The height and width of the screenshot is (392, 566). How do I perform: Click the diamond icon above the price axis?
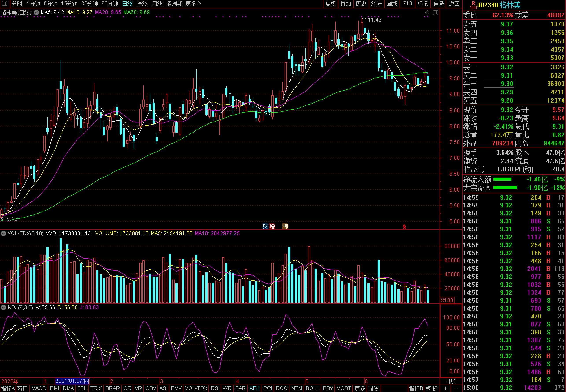428,13
